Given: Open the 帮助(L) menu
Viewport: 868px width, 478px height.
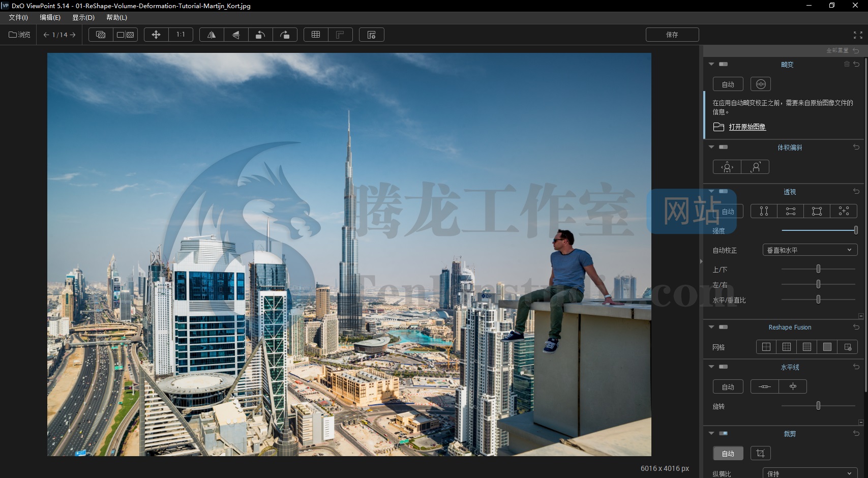Looking at the screenshot, I should point(116,17).
